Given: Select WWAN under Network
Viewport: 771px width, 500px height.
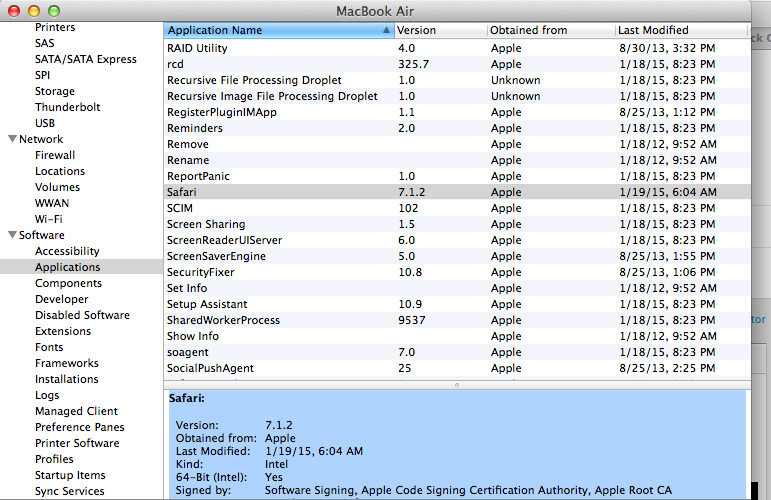Looking at the screenshot, I should pyautogui.click(x=52, y=203).
